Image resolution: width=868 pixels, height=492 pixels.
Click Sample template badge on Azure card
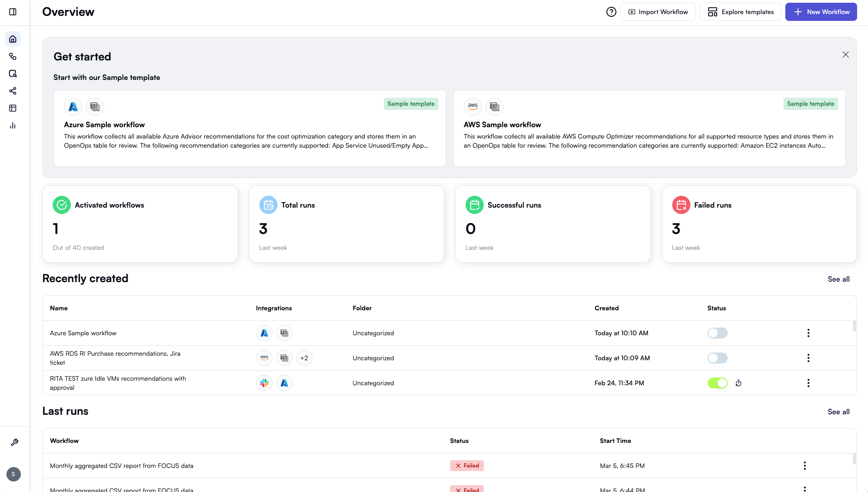(x=411, y=104)
